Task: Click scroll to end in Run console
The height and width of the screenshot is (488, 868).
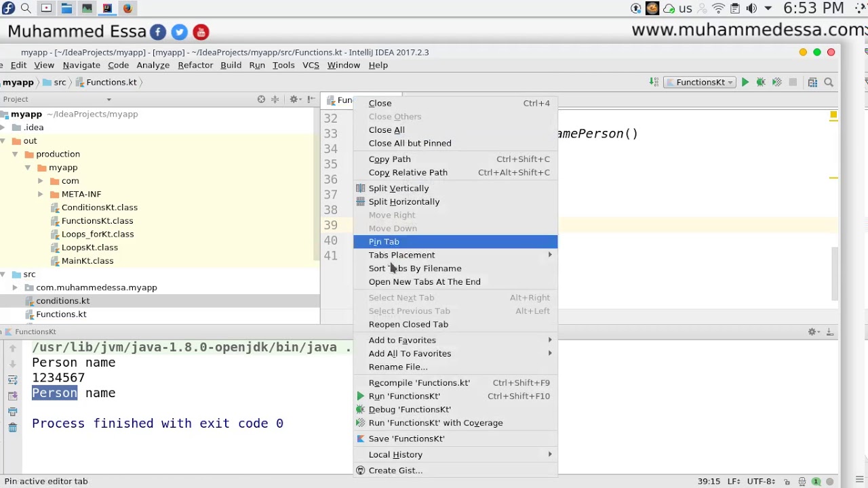Action: coord(12,396)
